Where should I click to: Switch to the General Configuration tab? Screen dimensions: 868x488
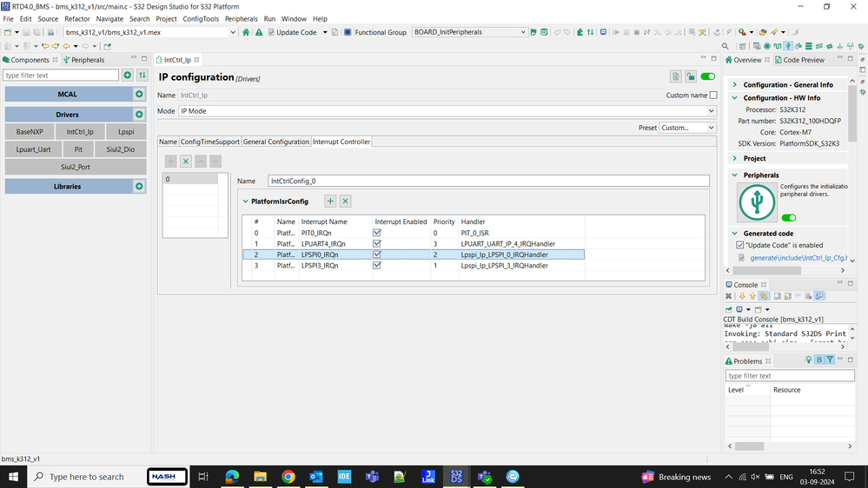pos(275,142)
